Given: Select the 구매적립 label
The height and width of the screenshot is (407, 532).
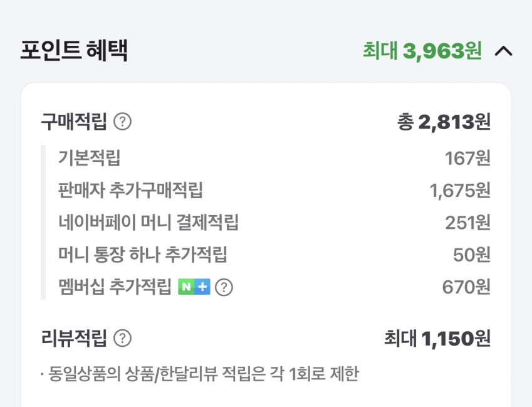Looking at the screenshot, I should 74,122.
